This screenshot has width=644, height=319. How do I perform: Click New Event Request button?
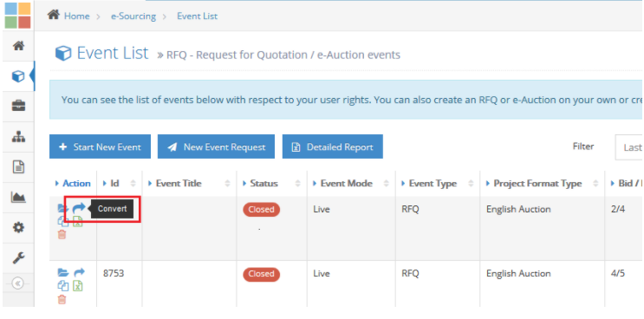(216, 146)
